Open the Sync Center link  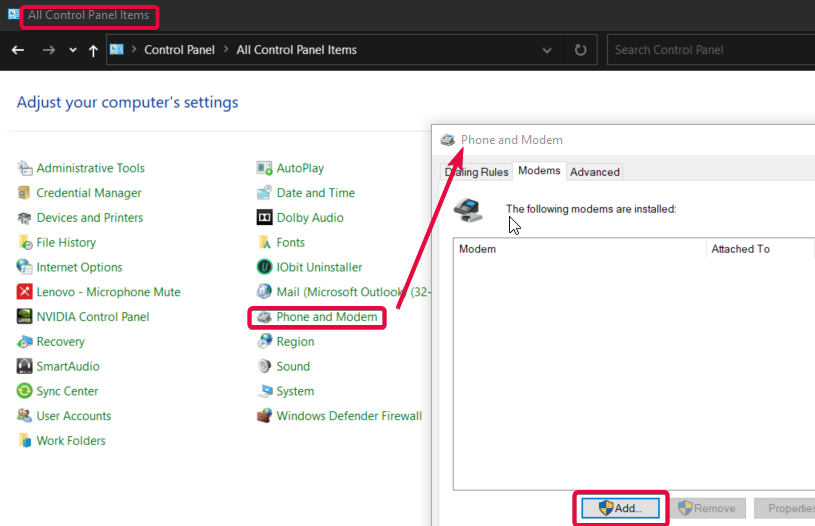pyautogui.click(x=67, y=391)
